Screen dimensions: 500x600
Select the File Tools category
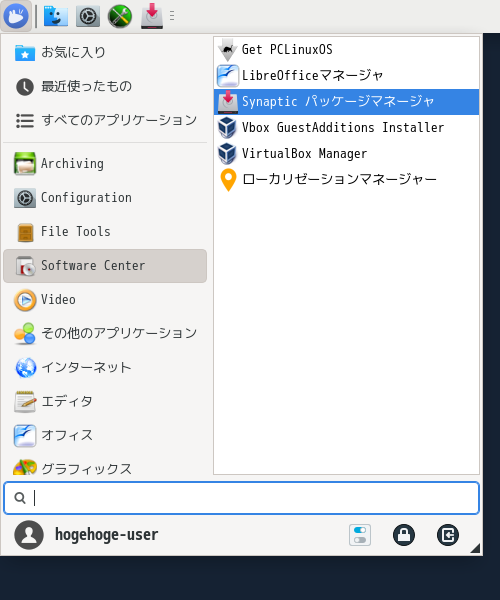(x=105, y=232)
